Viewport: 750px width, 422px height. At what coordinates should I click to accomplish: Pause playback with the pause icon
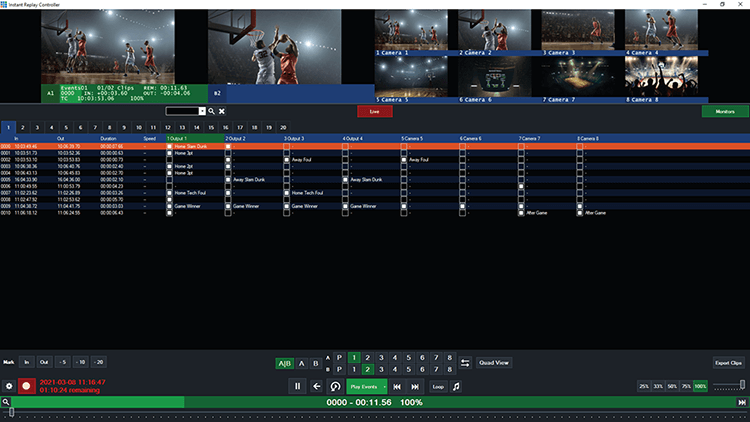point(298,385)
